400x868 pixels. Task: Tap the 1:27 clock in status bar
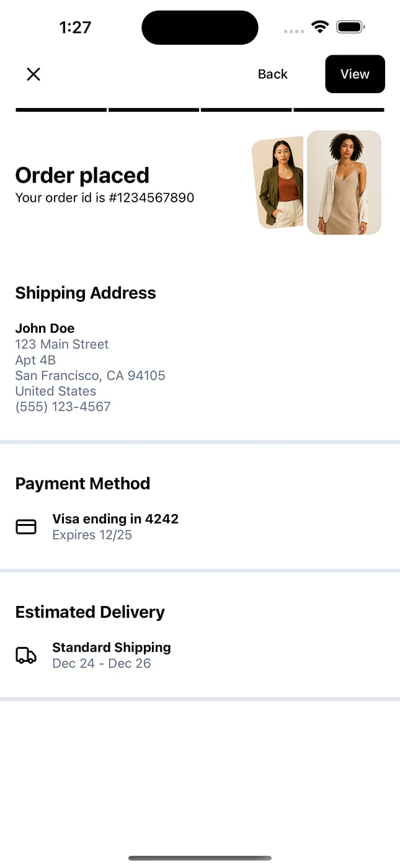75,27
